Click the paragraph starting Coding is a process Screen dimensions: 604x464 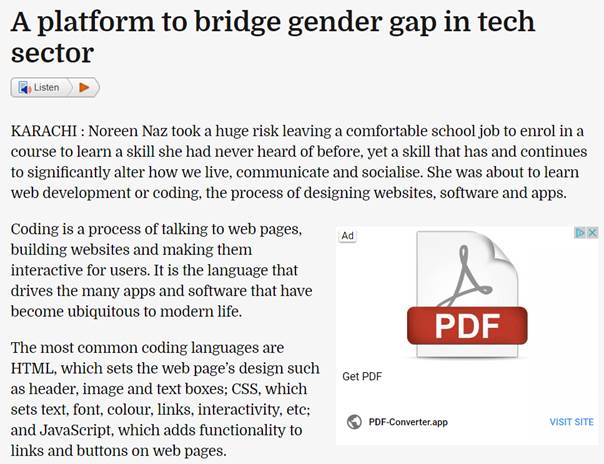[x=162, y=270]
